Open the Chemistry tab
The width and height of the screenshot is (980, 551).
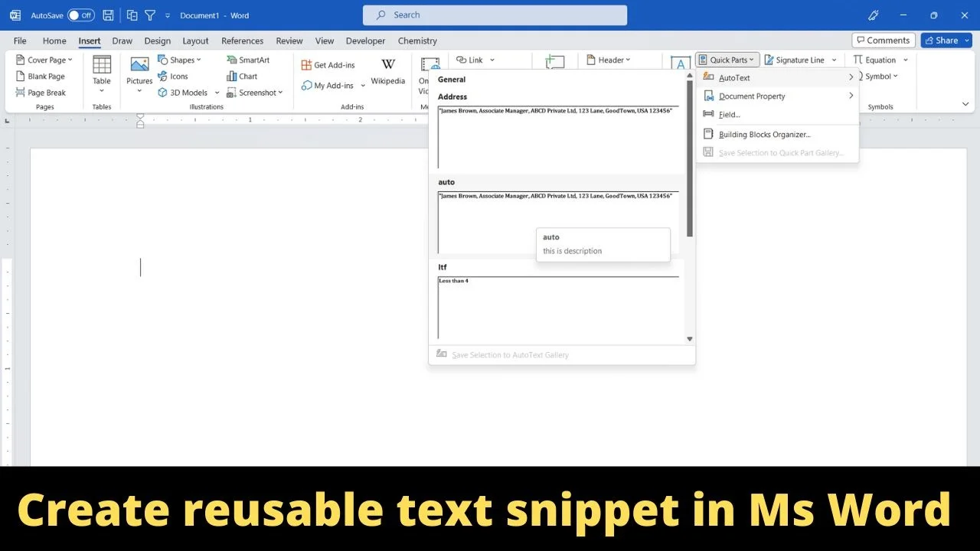click(417, 41)
